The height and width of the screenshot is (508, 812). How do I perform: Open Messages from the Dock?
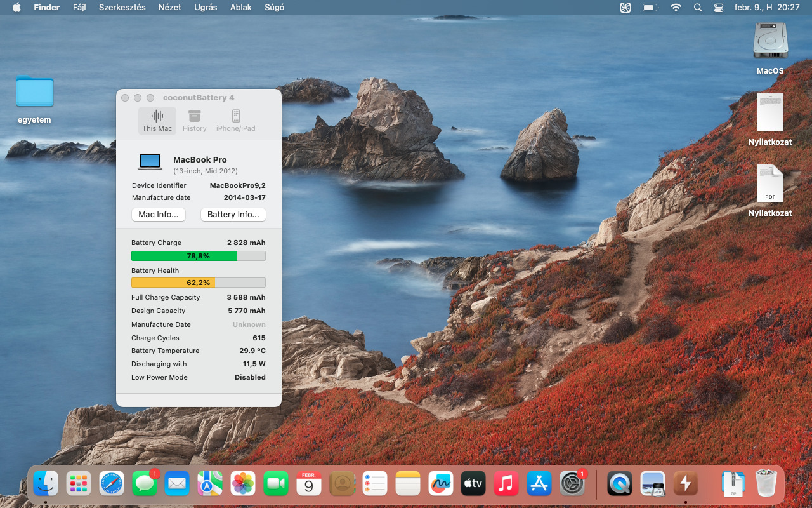[145, 484]
